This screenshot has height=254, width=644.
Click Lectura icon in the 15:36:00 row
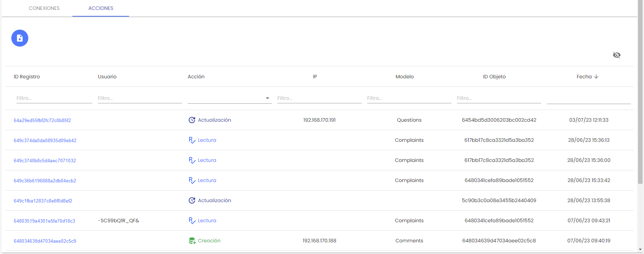point(192,160)
